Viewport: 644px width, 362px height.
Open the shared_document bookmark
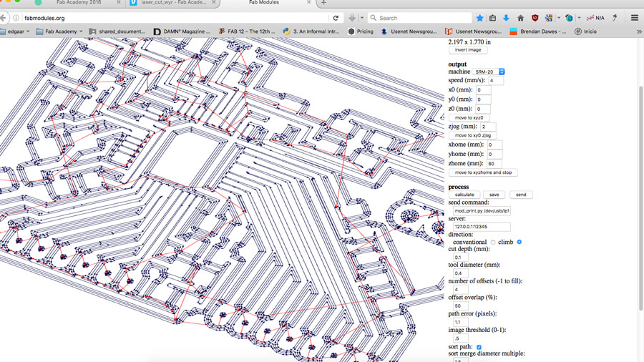click(117, 31)
